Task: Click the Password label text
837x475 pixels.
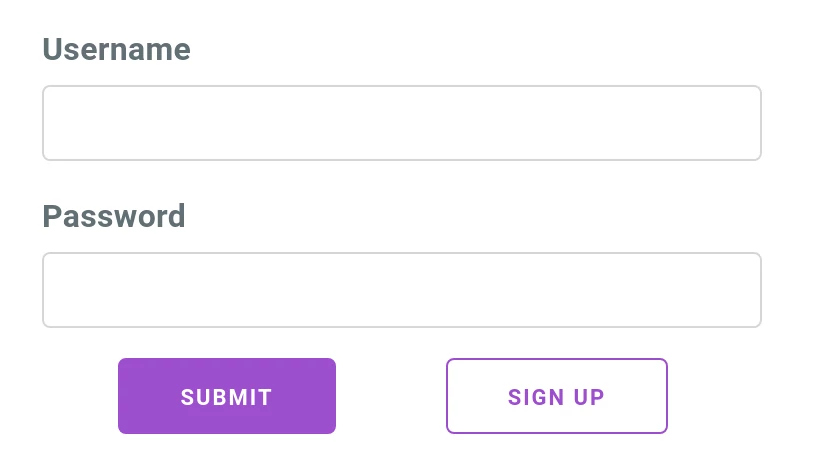Action: (x=114, y=217)
